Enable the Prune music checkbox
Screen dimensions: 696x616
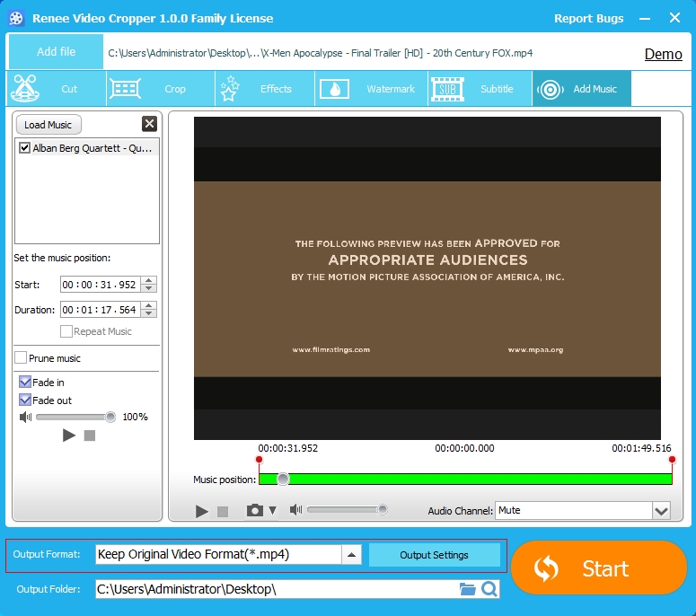[21, 358]
